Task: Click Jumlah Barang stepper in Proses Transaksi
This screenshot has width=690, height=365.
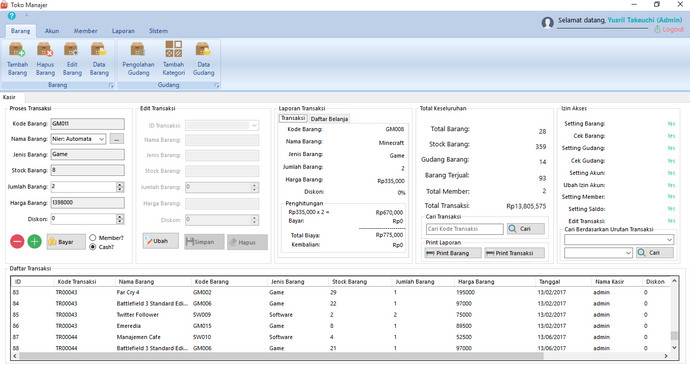Action: [120, 187]
